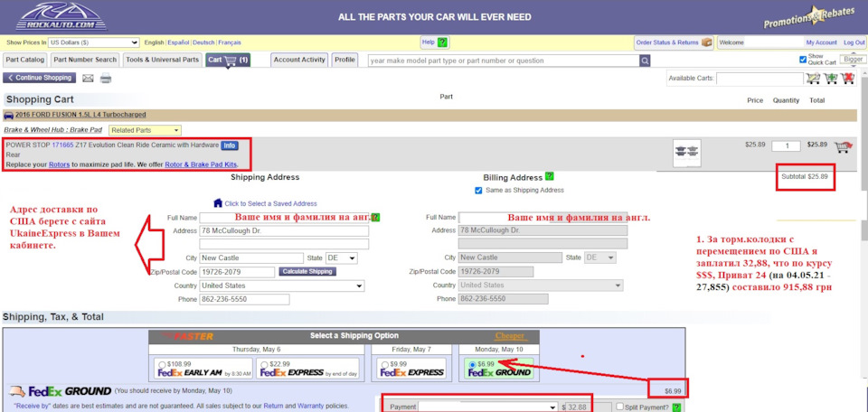Select the $9.99 FedEx Express Friday option
Screen dimensions: 868x412
tap(385, 365)
